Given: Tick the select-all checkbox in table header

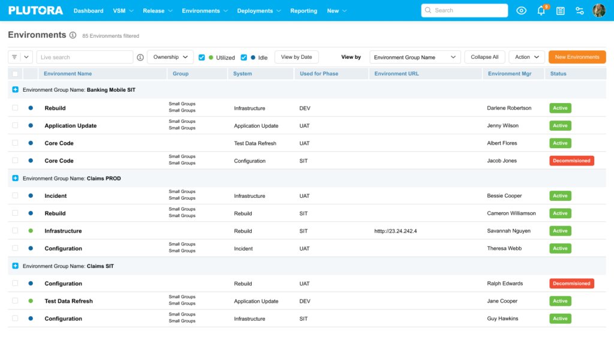Looking at the screenshot, I should point(15,74).
